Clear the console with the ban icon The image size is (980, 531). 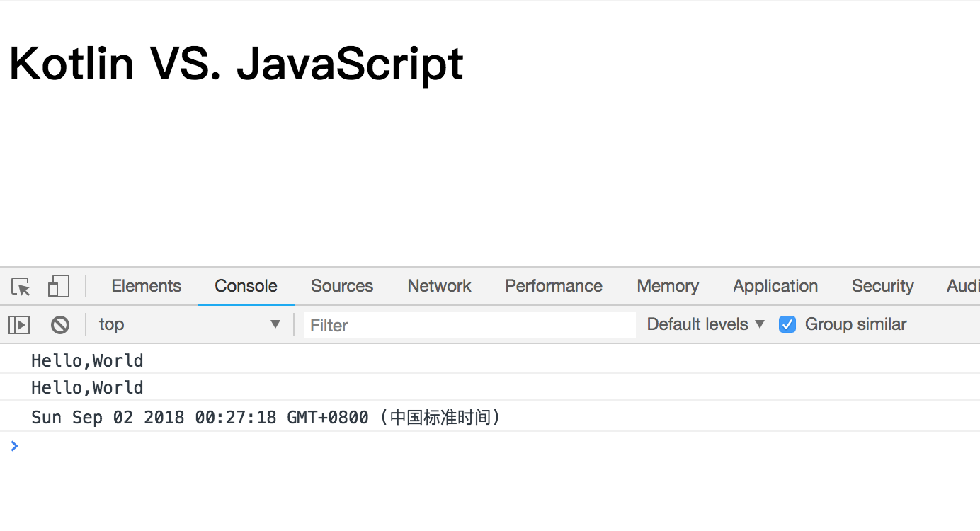(x=60, y=325)
